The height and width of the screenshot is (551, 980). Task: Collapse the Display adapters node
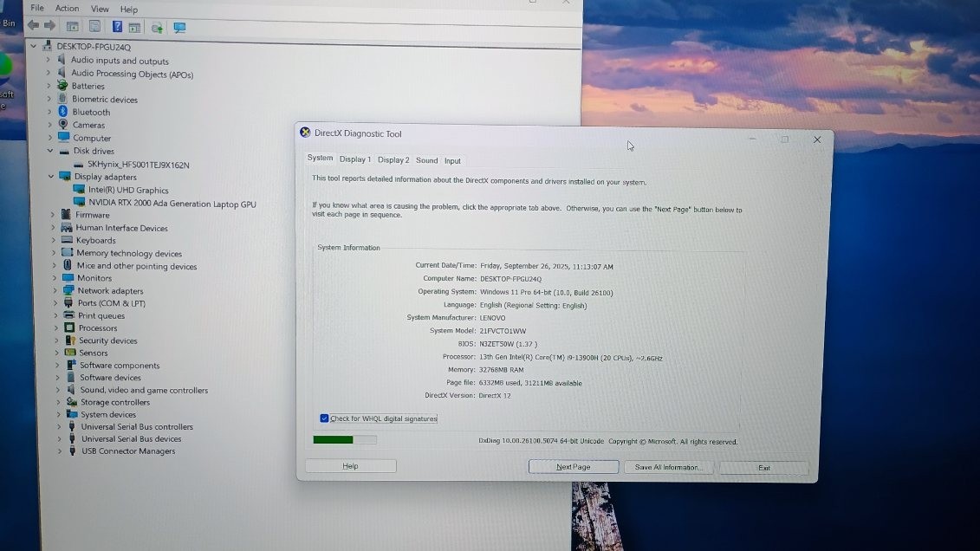[51, 176]
